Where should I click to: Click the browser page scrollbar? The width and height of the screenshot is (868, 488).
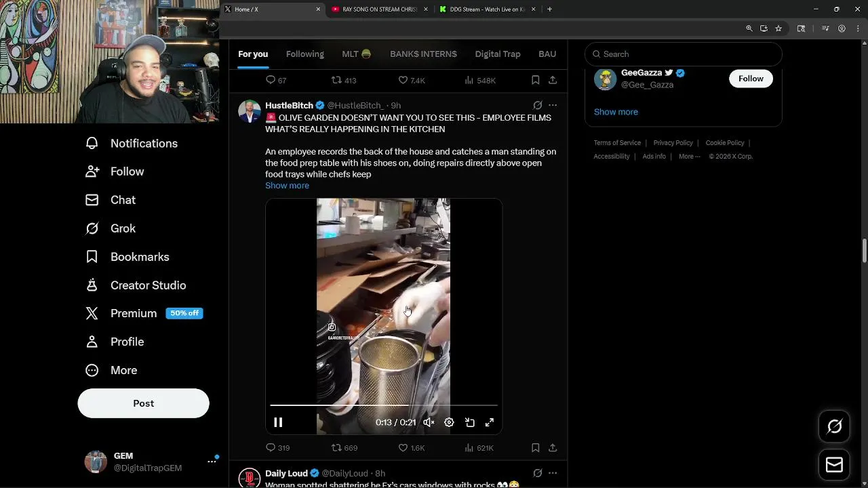click(864, 251)
